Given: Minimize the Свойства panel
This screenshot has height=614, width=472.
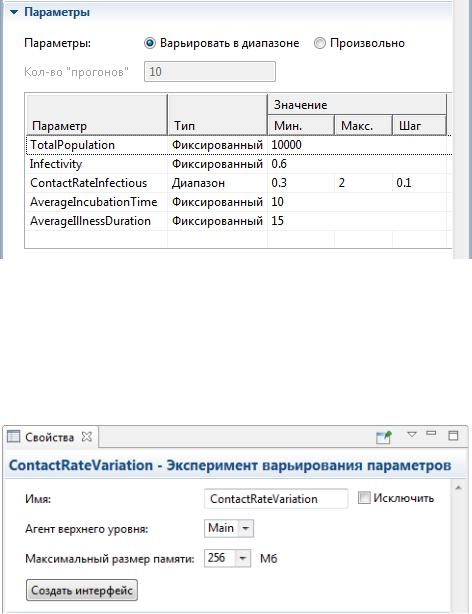Looking at the screenshot, I should (x=431, y=433).
